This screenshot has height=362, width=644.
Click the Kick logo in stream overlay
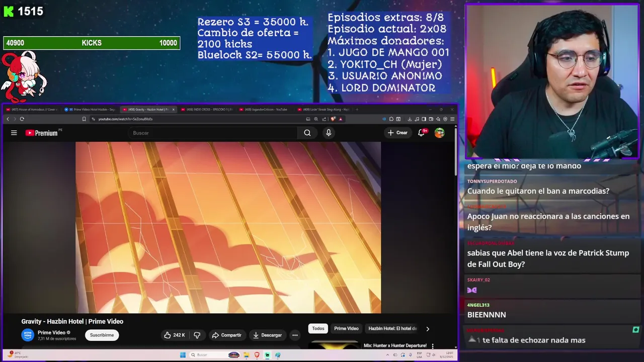coord(9,12)
